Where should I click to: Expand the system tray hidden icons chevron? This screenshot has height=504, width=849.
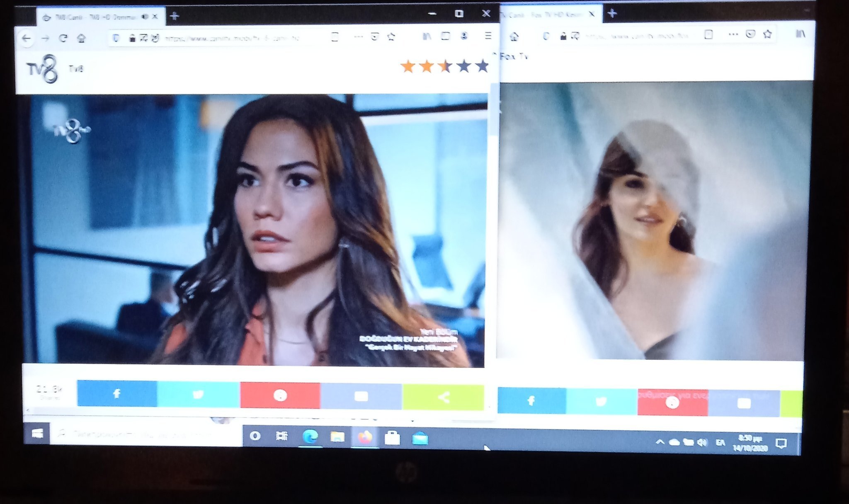(x=660, y=443)
